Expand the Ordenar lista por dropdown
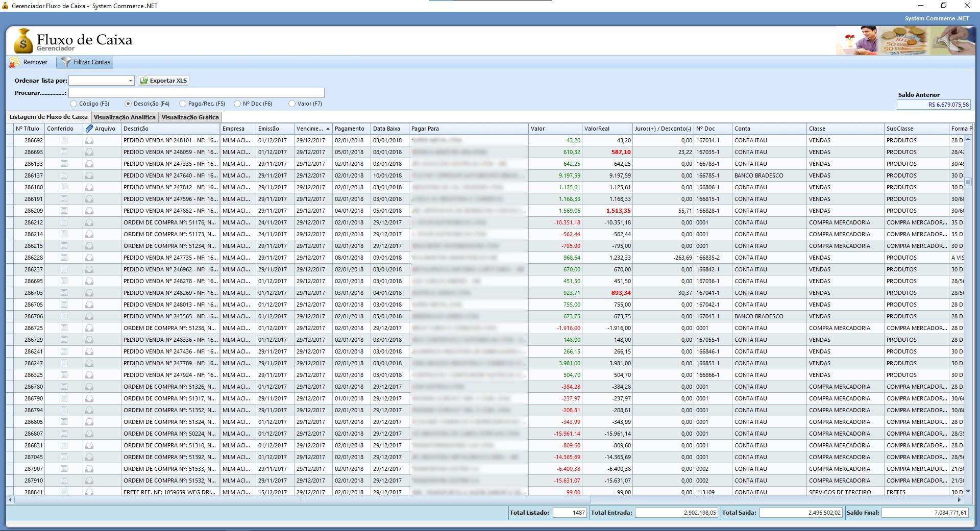 [x=130, y=81]
